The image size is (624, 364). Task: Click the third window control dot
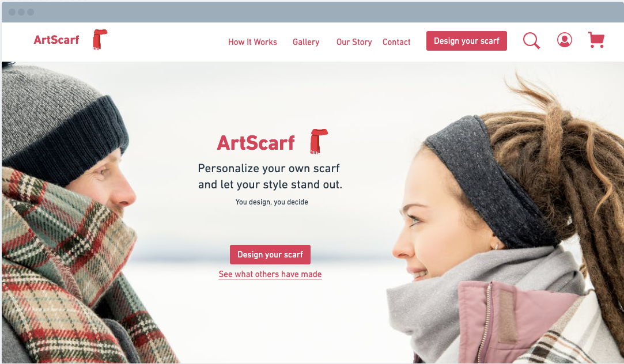(x=30, y=12)
